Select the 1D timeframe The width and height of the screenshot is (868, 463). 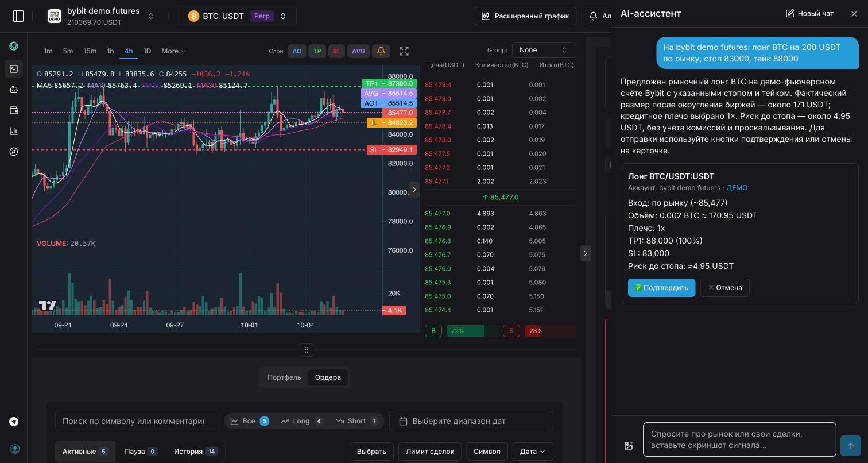[x=147, y=51]
